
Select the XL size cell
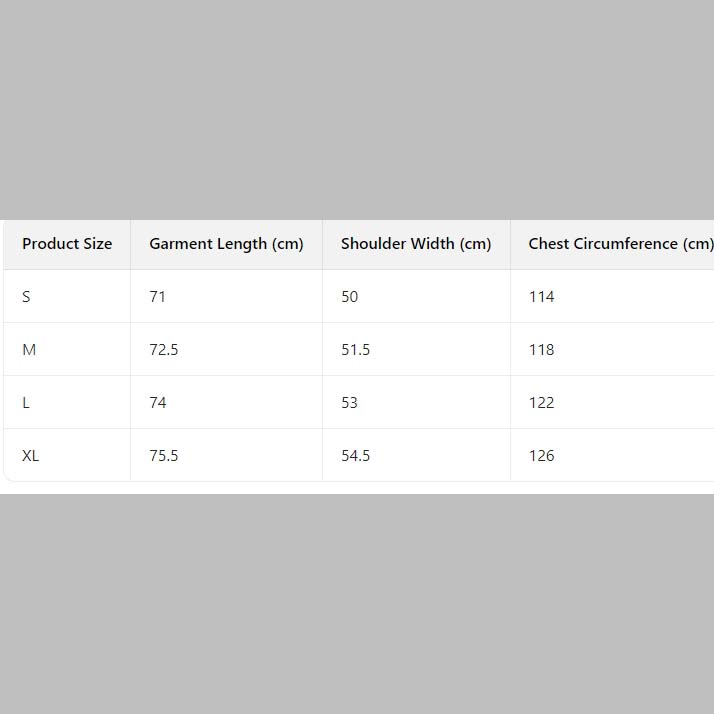(x=31, y=456)
